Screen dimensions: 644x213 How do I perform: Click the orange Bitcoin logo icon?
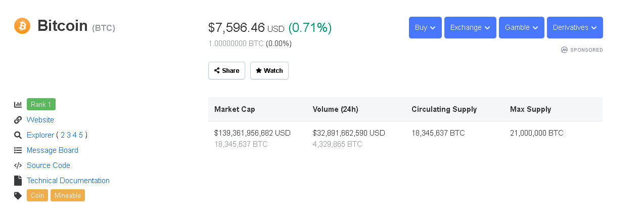click(x=22, y=26)
